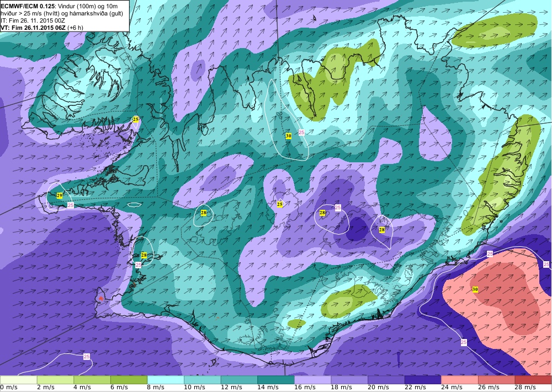Select the salmon 26 m/s legend swatch
The width and height of the screenshot is (552, 392).
click(497, 380)
